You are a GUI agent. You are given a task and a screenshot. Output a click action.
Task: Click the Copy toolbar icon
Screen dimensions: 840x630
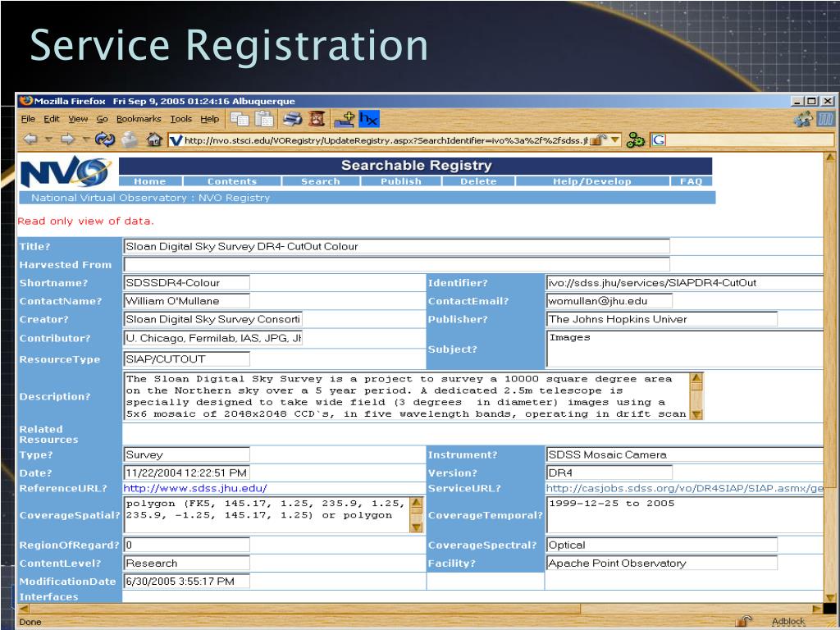[240, 119]
